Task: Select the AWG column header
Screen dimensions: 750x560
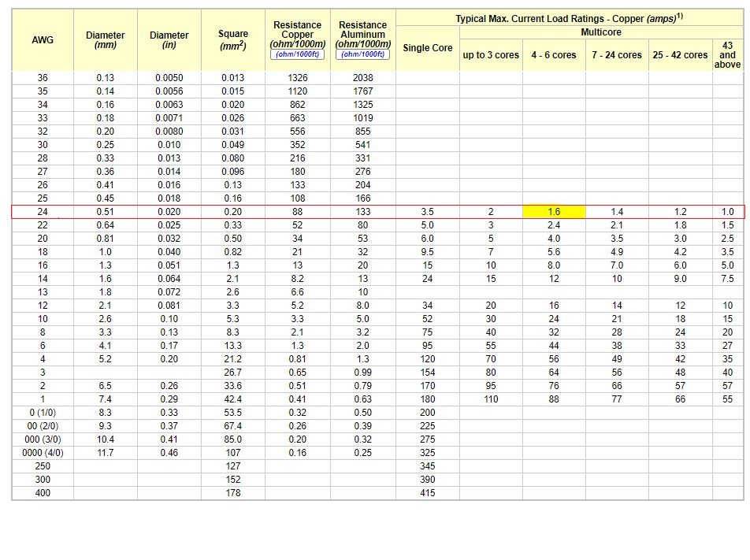Action: click(43, 40)
